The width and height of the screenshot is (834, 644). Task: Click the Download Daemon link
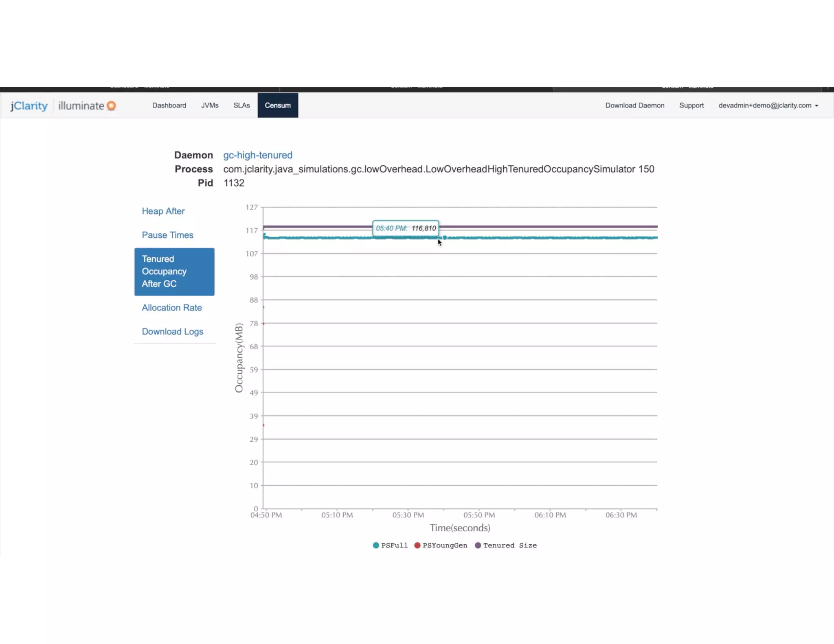point(634,105)
